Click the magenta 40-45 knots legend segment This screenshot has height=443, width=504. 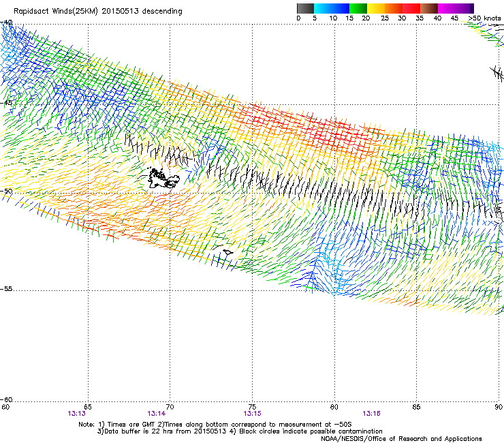[447, 8]
